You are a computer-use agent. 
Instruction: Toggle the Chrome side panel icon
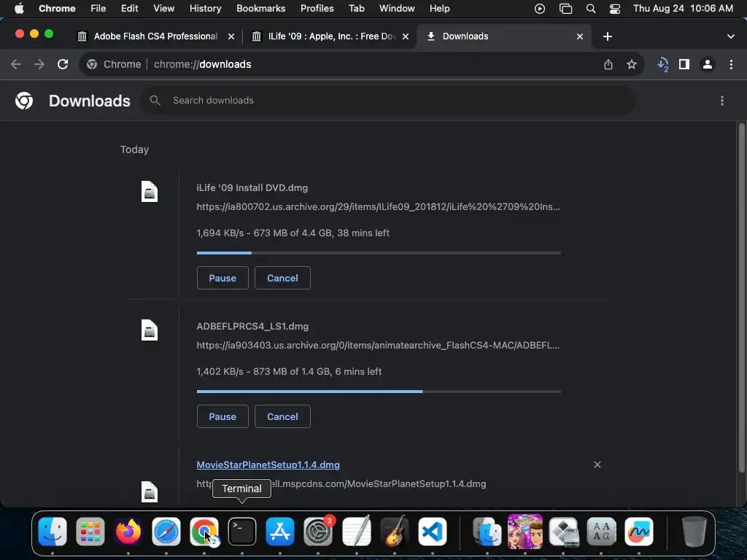pos(684,64)
